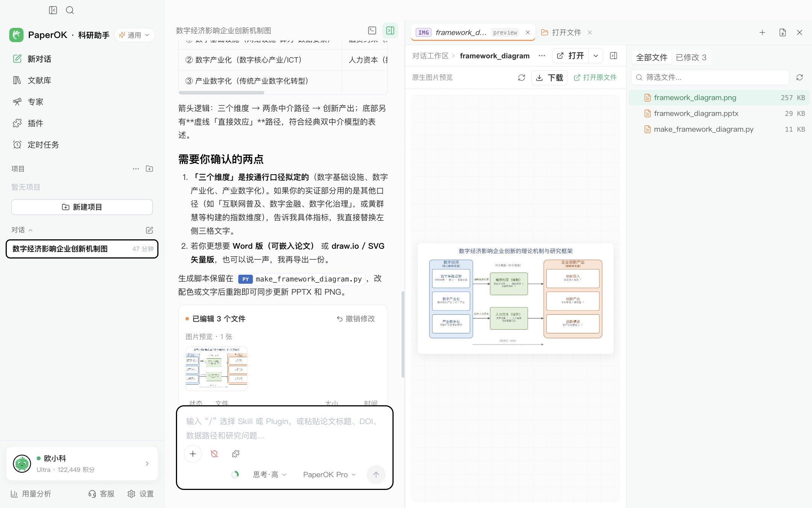Select framework_diagram.pptx in file list
This screenshot has width=812, height=508.
pos(720,113)
